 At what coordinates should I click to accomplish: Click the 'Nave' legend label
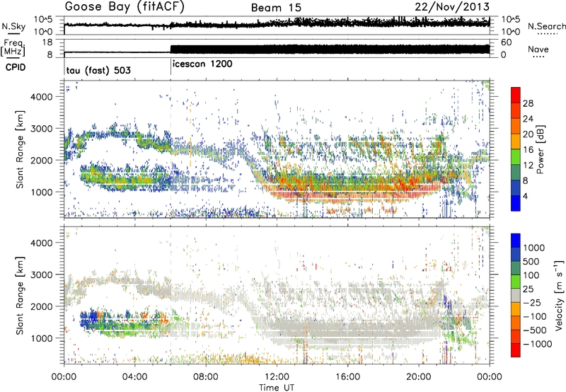tap(538, 49)
